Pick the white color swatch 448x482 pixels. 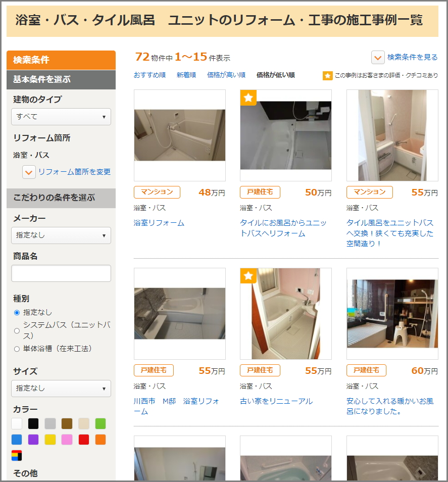coord(17,423)
